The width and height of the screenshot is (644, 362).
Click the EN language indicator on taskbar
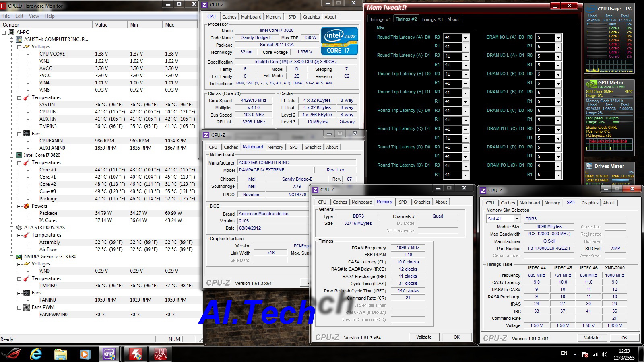[x=564, y=353]
